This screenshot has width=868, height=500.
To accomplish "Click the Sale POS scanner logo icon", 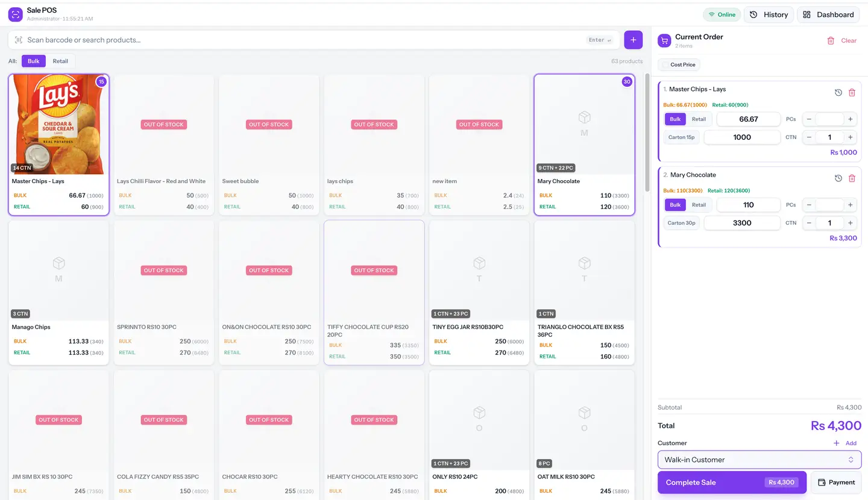I will [15, 14].
